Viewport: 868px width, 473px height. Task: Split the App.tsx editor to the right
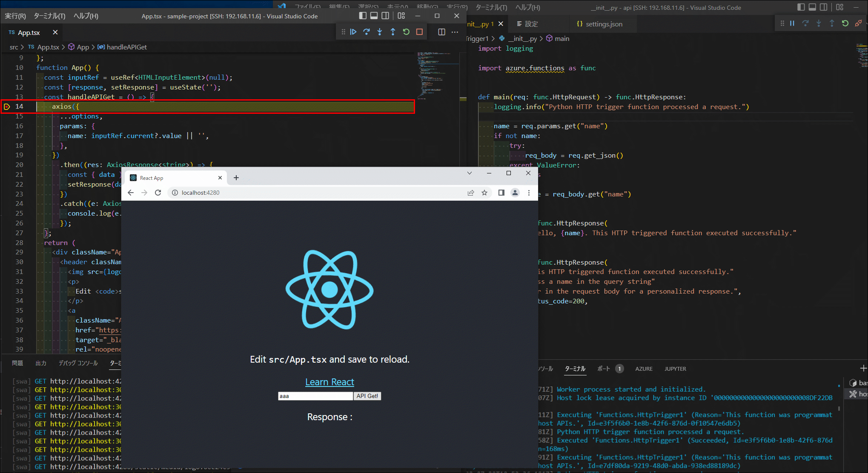pyautogui.click(x=441, y=32)
